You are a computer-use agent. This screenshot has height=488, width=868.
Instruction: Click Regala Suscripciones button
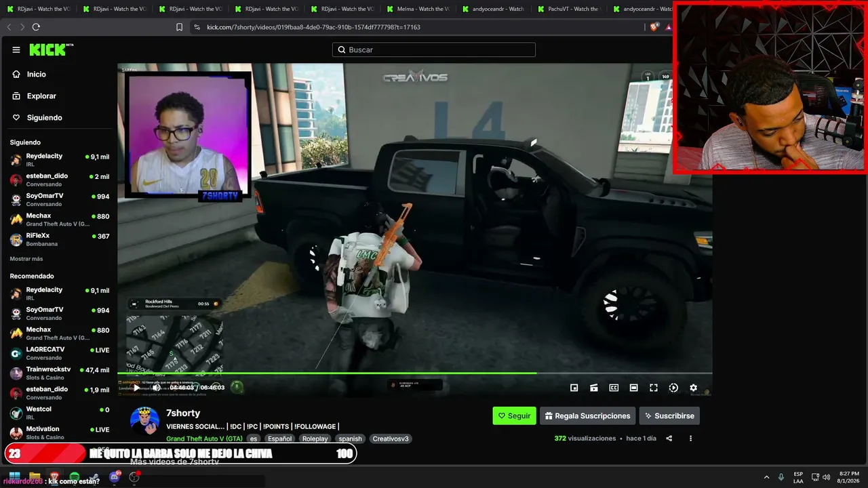(x=587, y=415)
